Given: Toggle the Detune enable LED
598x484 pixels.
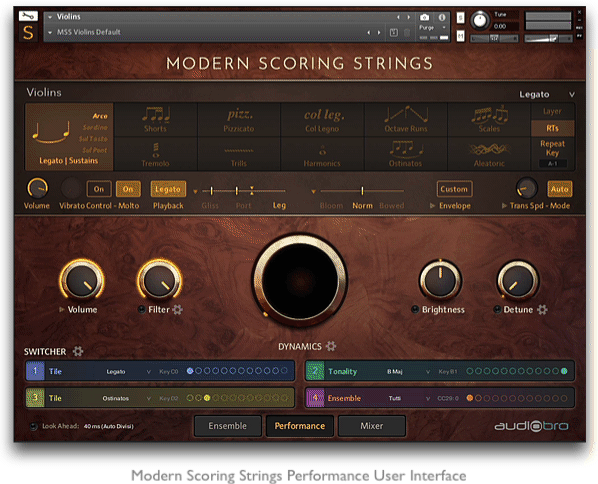Looking at the screenshot, I should click(x=497, y=309).
